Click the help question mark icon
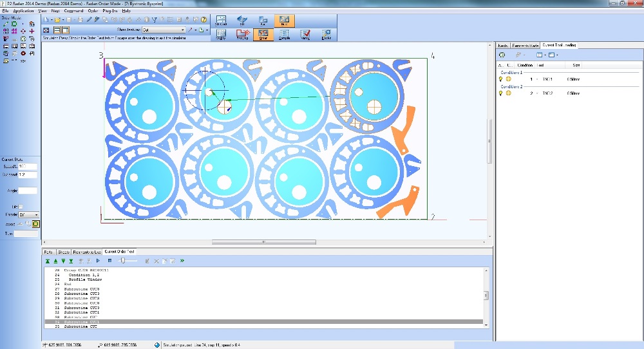 click(204, 20)
